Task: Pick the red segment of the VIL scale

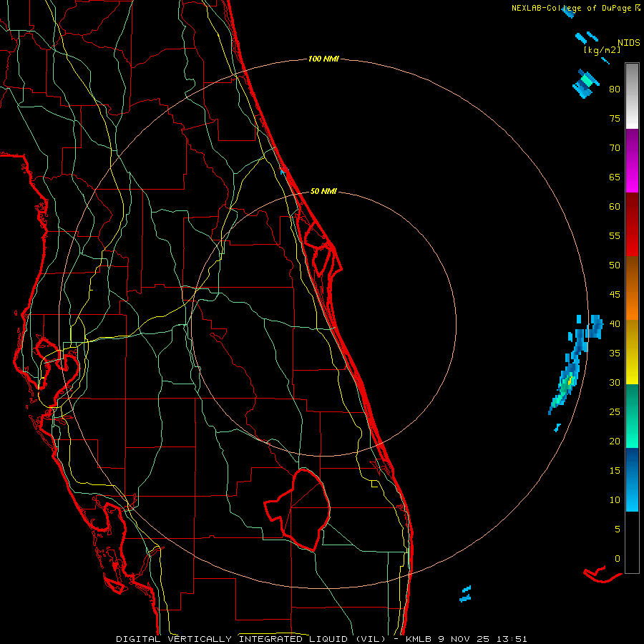Action: (x=632, y=225)
